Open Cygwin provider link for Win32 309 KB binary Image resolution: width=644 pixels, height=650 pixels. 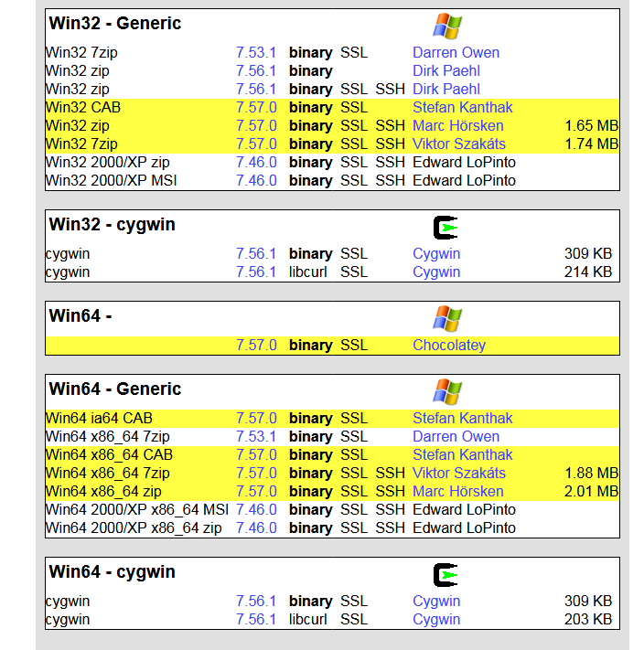[436, 253]
